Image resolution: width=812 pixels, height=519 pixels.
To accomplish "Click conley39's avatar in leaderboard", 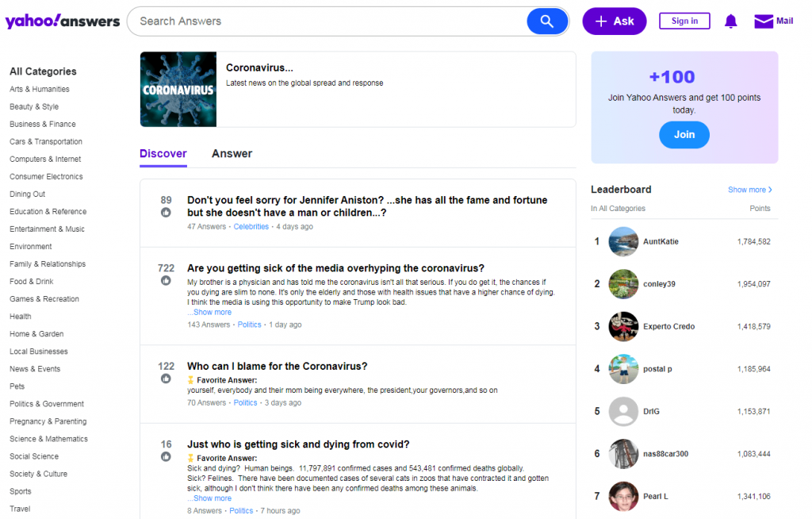I will pyautogui.click(x=623, y=284).
